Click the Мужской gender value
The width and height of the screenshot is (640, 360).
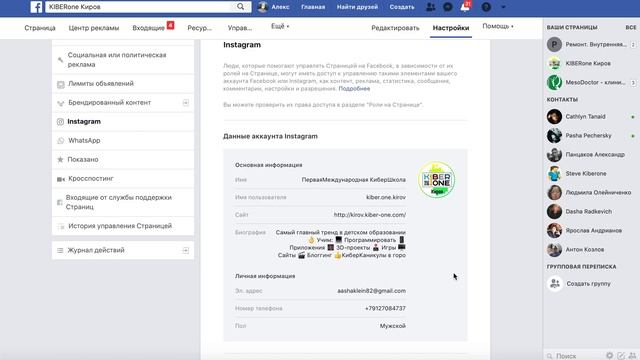(393, 326)
